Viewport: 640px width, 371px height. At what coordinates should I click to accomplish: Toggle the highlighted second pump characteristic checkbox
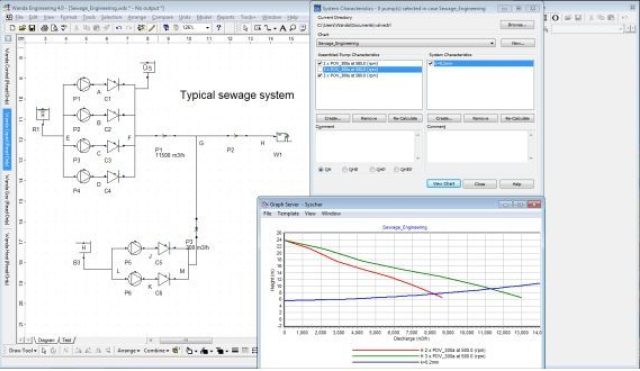coord(320,70)
